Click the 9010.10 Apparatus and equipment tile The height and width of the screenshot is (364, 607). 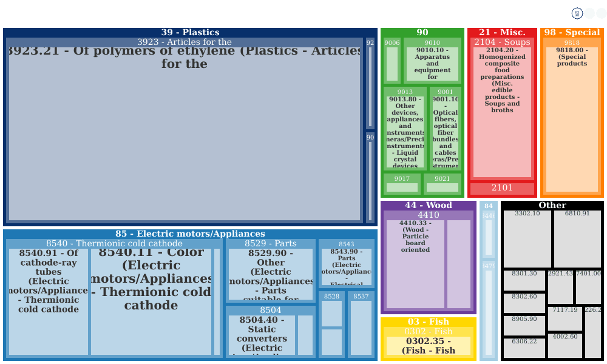coord(432,64)
